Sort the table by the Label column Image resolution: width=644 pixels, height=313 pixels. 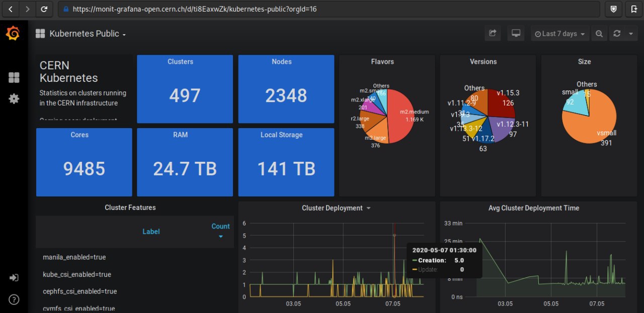click(x=151, y=232)
